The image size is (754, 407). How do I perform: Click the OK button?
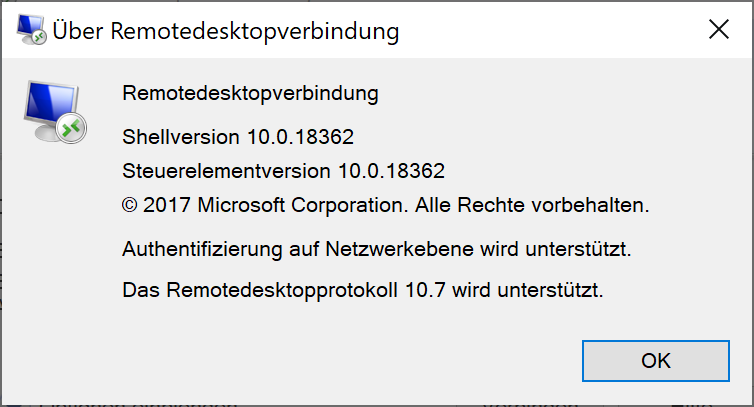(655, 361)
